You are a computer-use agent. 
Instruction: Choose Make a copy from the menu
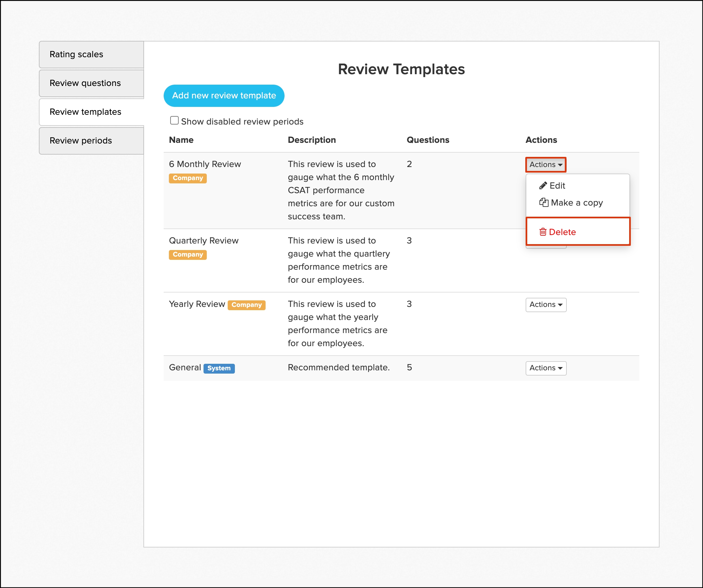[x=577, y=203]
